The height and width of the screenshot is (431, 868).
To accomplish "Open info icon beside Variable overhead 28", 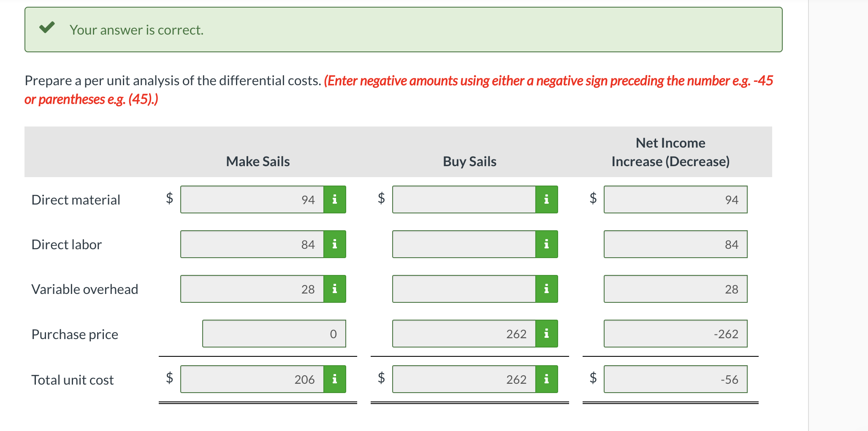I will [335, 289].
